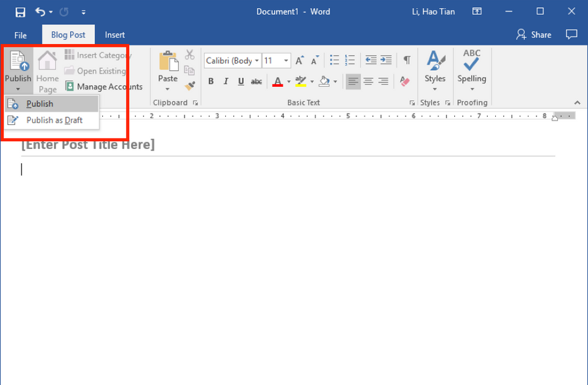Open Ribbon Display Options

pos(477,11)
